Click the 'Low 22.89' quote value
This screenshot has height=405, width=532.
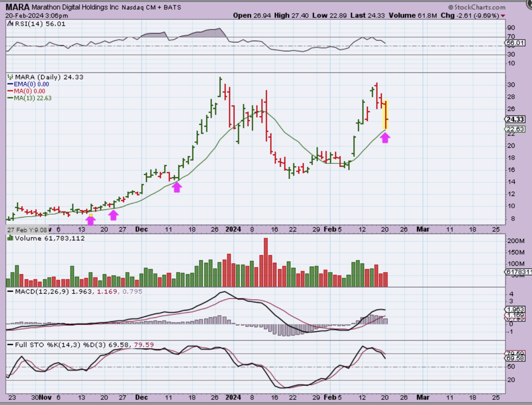point(330,15)
